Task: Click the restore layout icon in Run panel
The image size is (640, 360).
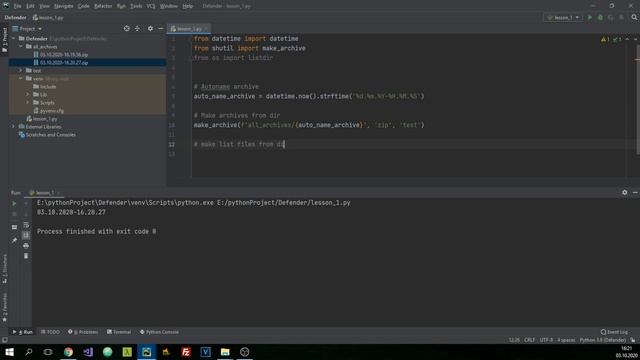Action: pos(14,227)
